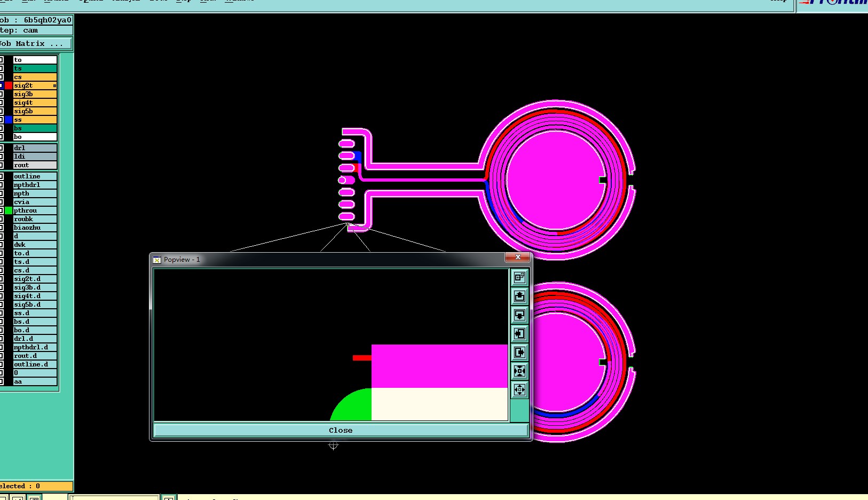Select layer 'sig5b' name
The image size is (868, 500).
tap(35, 111)
